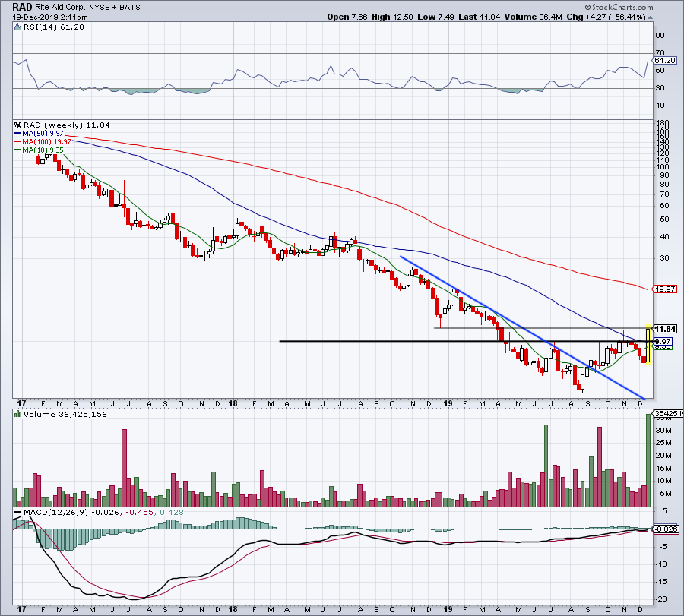Click the red line marker for MA(100)
The image size is (684, 616).
coord(18,142)
